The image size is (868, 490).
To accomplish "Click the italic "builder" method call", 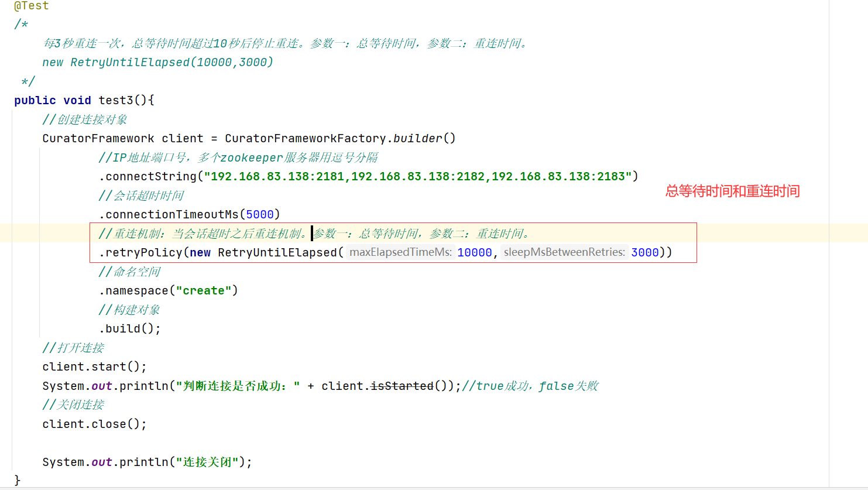I will [x=418, y=138].
